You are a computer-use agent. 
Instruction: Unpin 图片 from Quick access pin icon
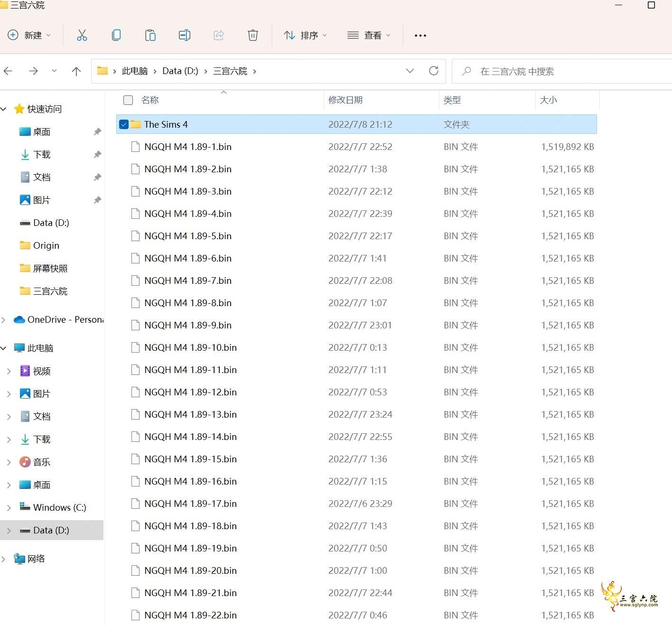(x=97, y=200)
